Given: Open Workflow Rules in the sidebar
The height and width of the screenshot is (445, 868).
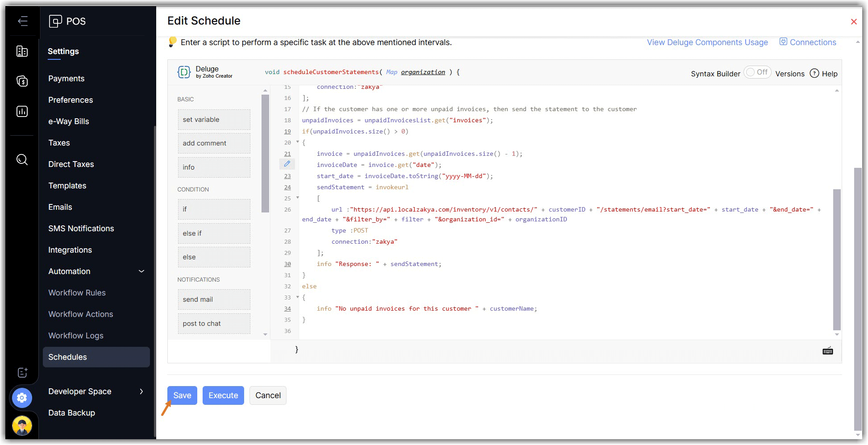Looking at the screenshot, I should 77,293.
